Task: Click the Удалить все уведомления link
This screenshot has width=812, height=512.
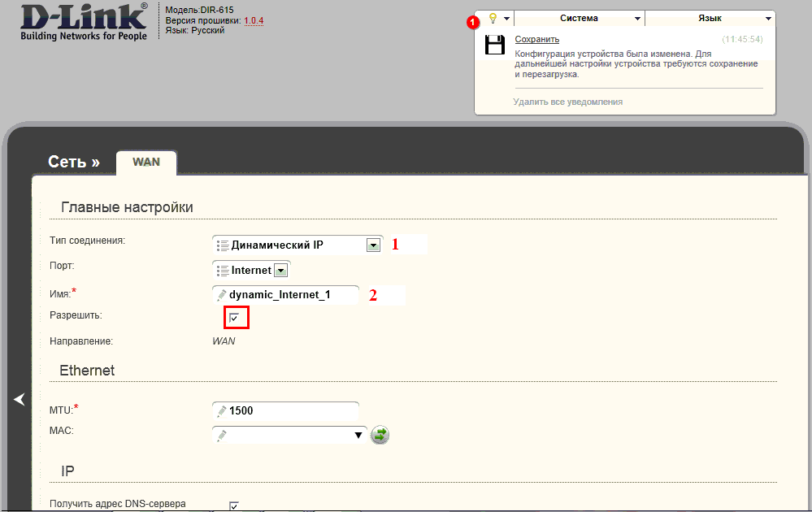Action: pyautogui.click(x=567, y=102)
